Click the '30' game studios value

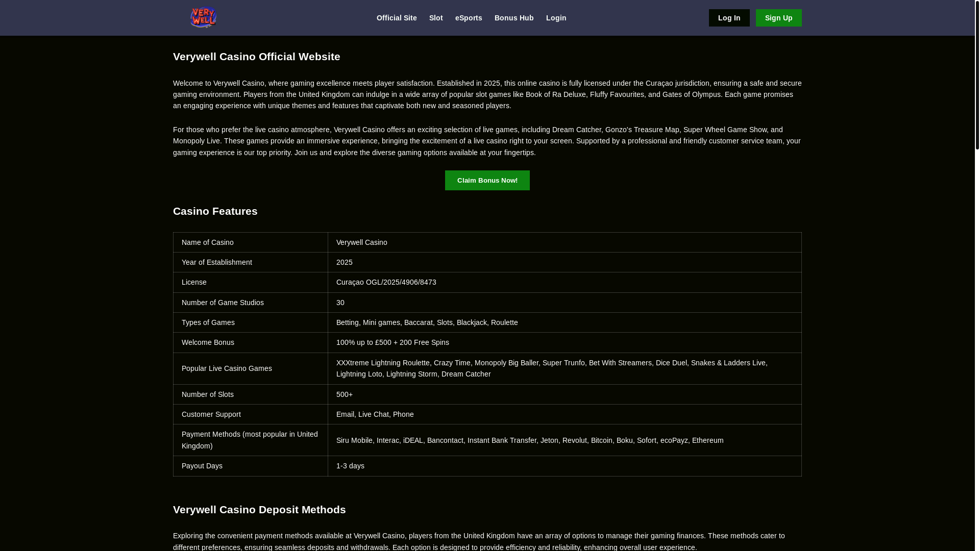pos(565,303)
